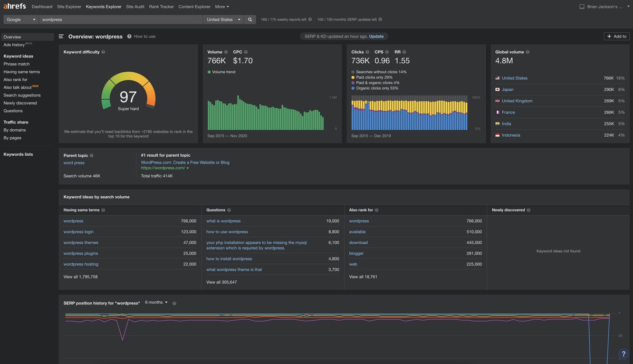This screenshot has width=633, height=364.
Task: Click the India flag icon
Action: (x=497, y=124)
